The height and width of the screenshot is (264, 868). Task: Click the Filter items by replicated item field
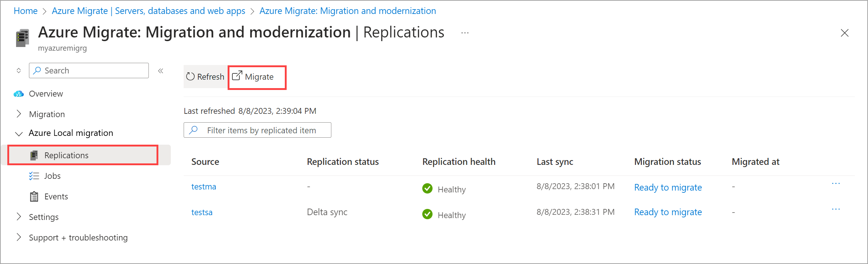(261, 130)
